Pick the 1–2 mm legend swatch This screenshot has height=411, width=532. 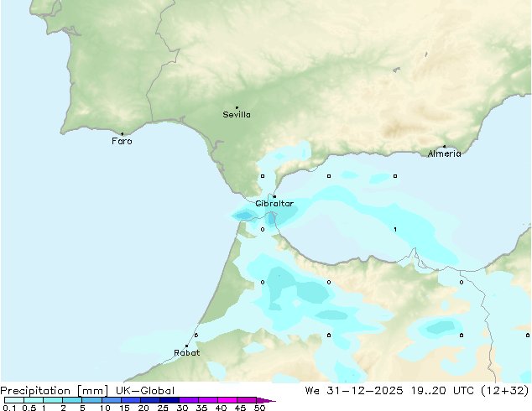[53, 400]
